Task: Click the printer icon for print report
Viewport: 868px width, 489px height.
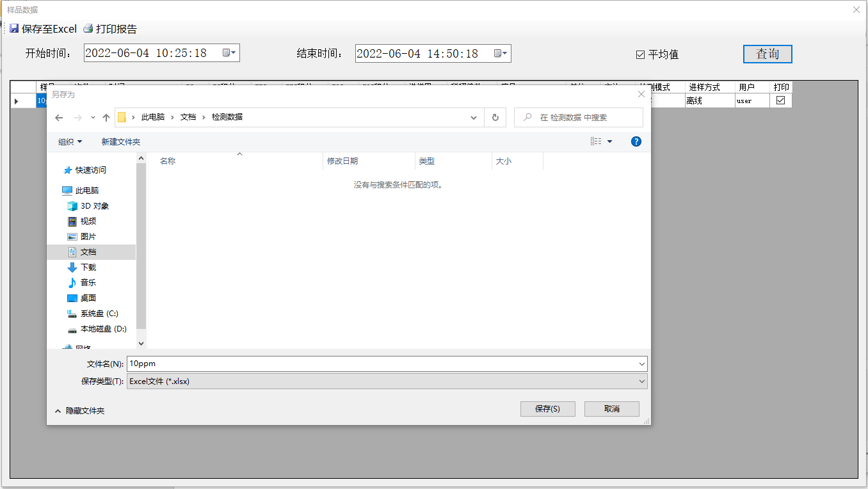Action: pyautogui.click(x=88, y=29)
